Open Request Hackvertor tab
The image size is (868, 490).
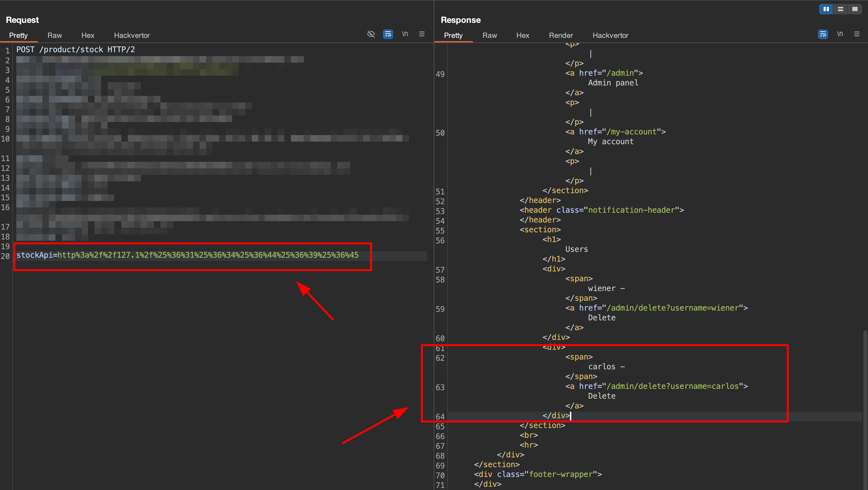pyautogui.click(x=132, y=36)
